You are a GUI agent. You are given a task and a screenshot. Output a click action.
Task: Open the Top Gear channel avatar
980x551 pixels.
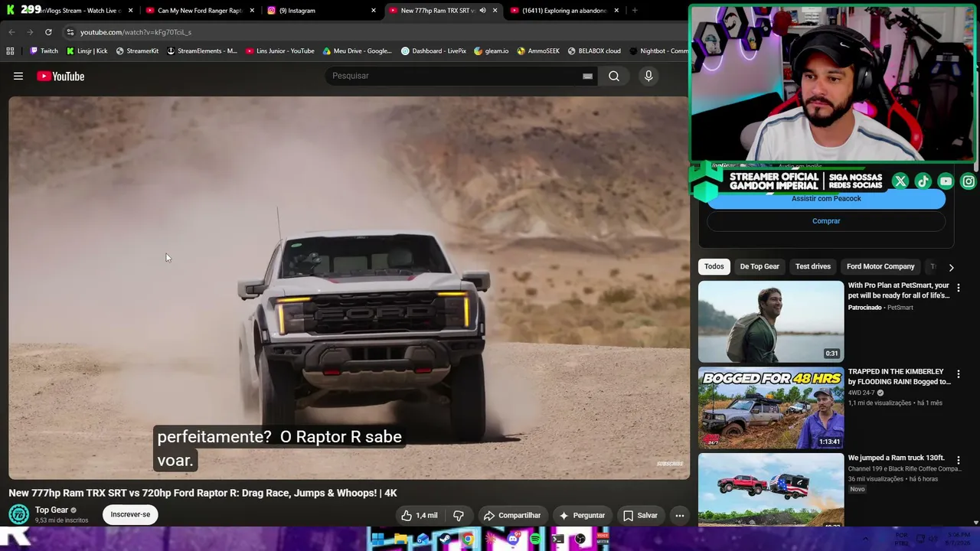pyautogui.click(x=18, y=514)
